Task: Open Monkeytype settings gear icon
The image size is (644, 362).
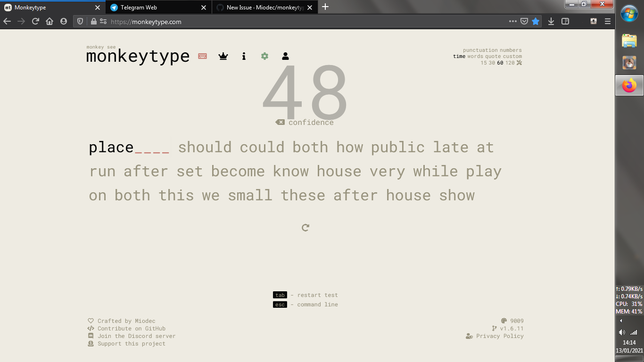Action: coord(264,56)
